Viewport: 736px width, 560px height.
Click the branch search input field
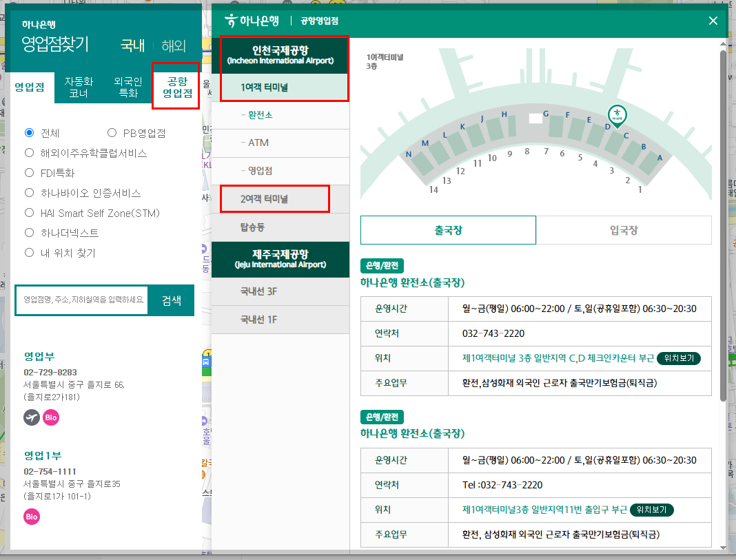[83, 300]
